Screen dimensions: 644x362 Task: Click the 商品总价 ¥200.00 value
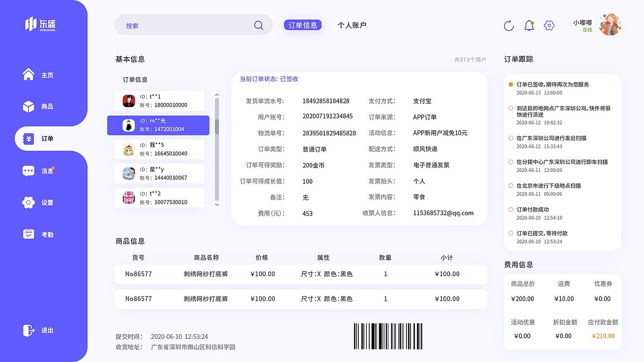coord(523,299)
